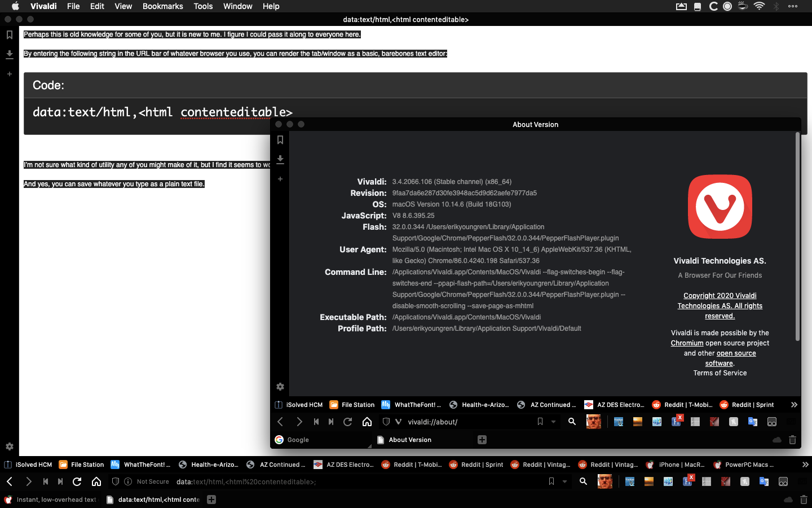Open Bookmarks panel in main window sidebar

point(10,35)
